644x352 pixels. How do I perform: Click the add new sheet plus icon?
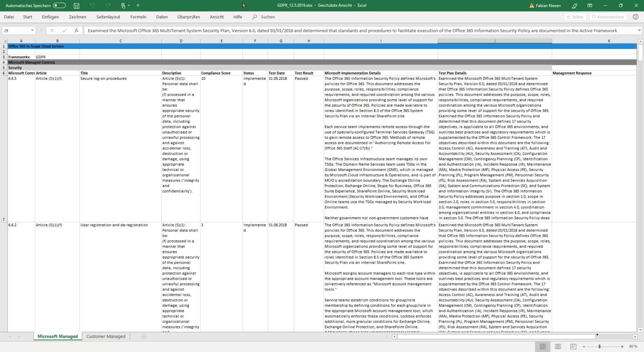pyautogui.click(x=144, y=337)
